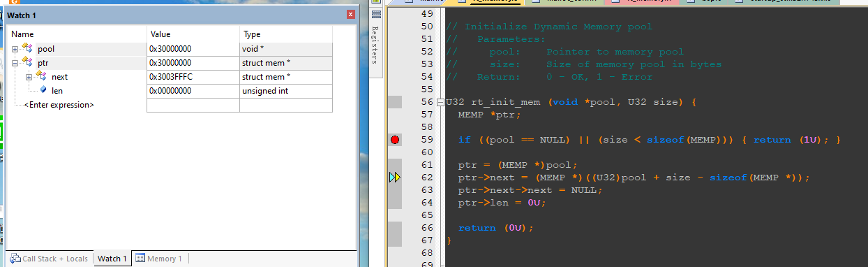Collapse the ptr struct in Watch 1
Viewport: 868px width, 267px height.
coord(15,63)
